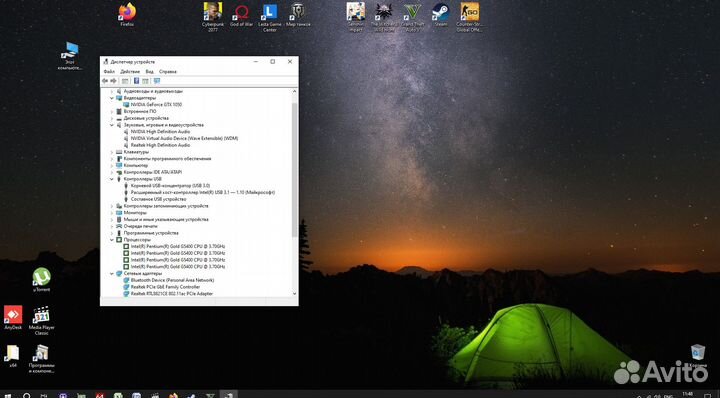Click the scan for hardware changes monitor icon
This screenshot has width=720, height=398.
157,81
